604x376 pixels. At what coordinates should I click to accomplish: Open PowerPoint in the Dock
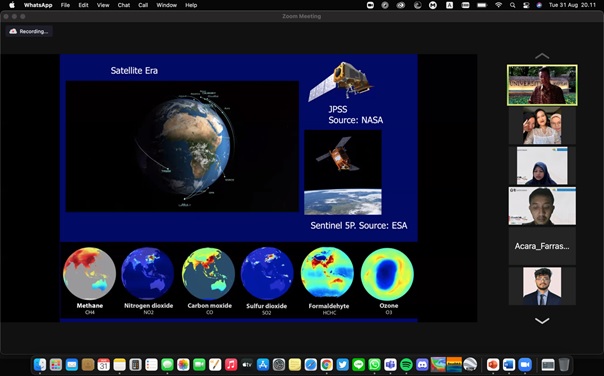coord(493,364)
